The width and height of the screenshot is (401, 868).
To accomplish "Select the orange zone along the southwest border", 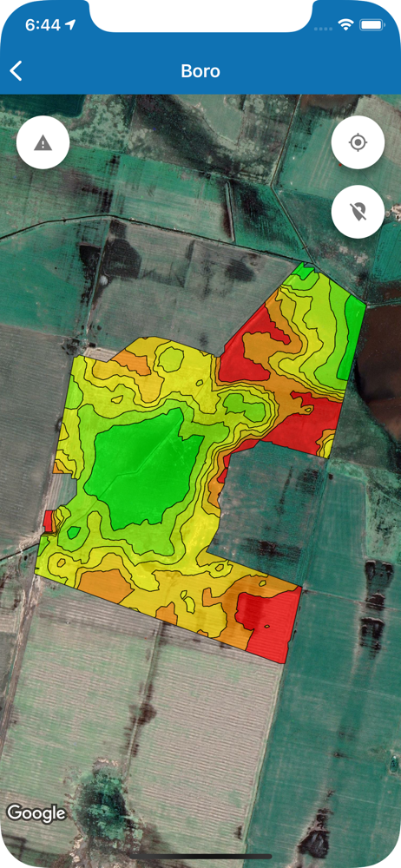I will [102, 586].
